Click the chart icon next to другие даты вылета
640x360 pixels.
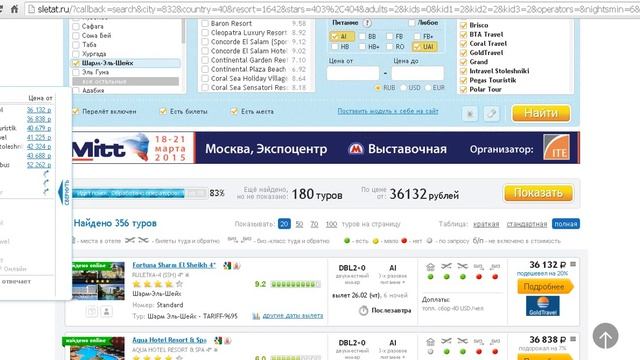pyautogui.click(x=256, y=316)
